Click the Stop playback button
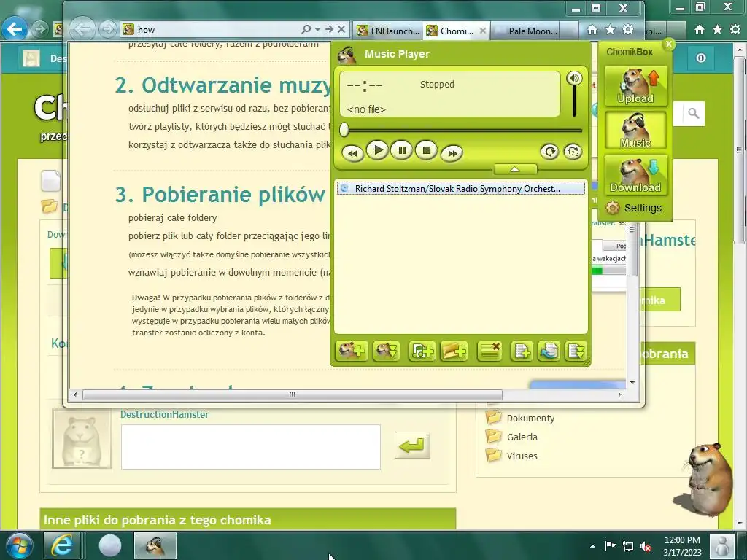This screenshot has height=560, width=747. pyautogui.click(x=426, y=150)
